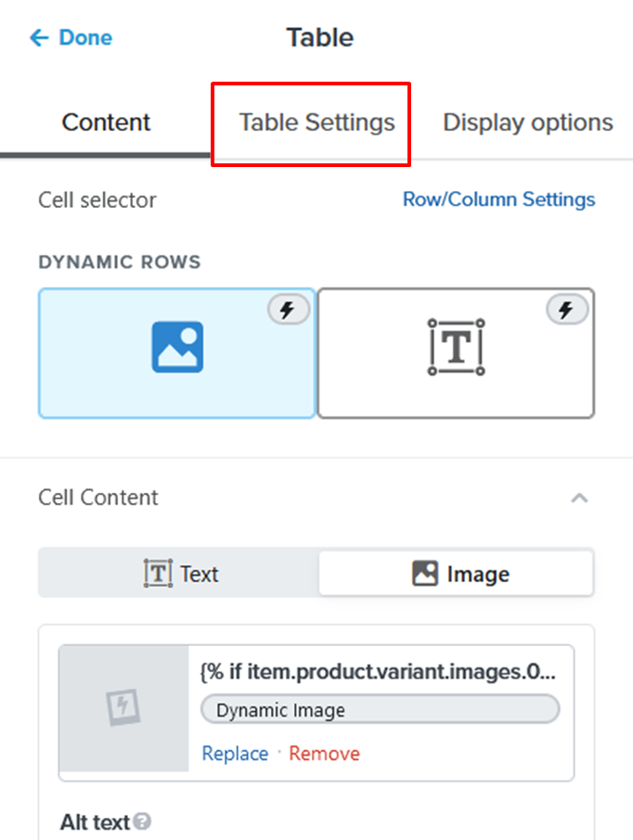Screen dimensions: 633x840
Task: Switch cell content type to Text
Action: pos(180,574)
